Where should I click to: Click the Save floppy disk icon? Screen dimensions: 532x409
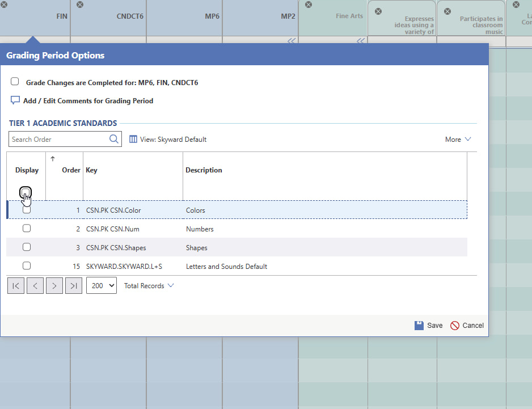(419, 325)
